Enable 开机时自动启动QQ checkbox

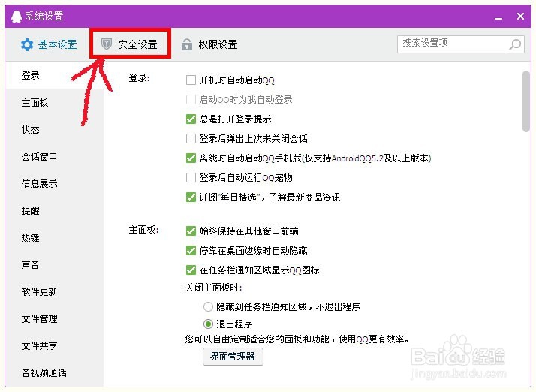[191, 80]
